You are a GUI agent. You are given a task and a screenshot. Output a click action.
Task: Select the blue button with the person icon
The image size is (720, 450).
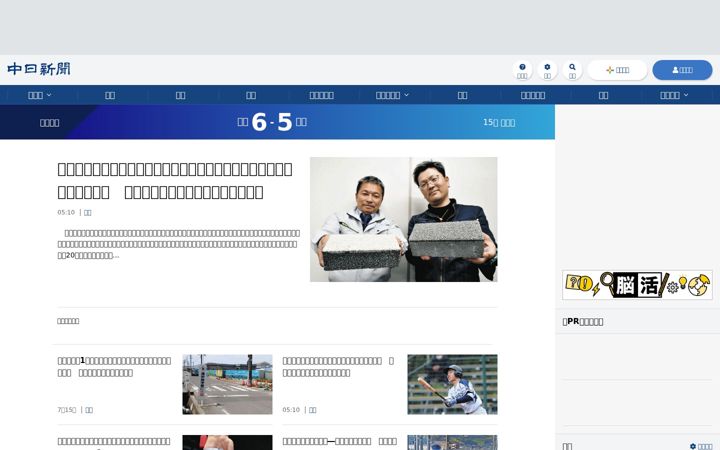pos(682,70)
